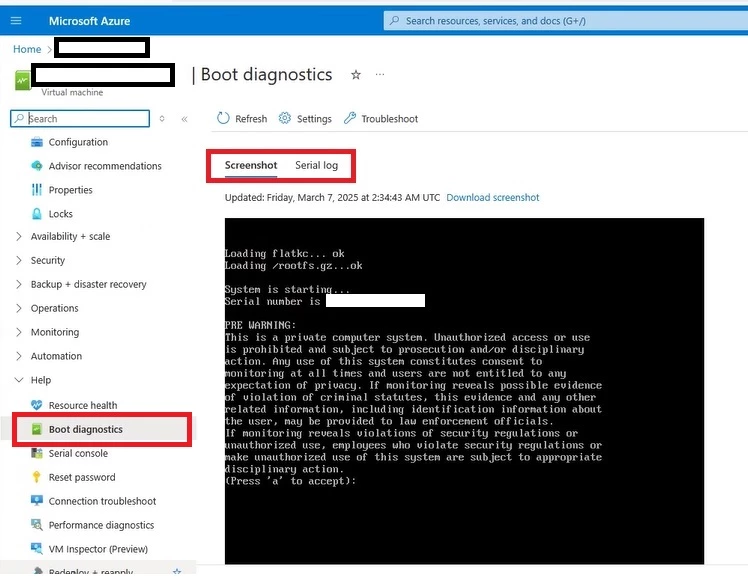
Task: Open Performance diagnostics
Action: click(x=102, y=525)
